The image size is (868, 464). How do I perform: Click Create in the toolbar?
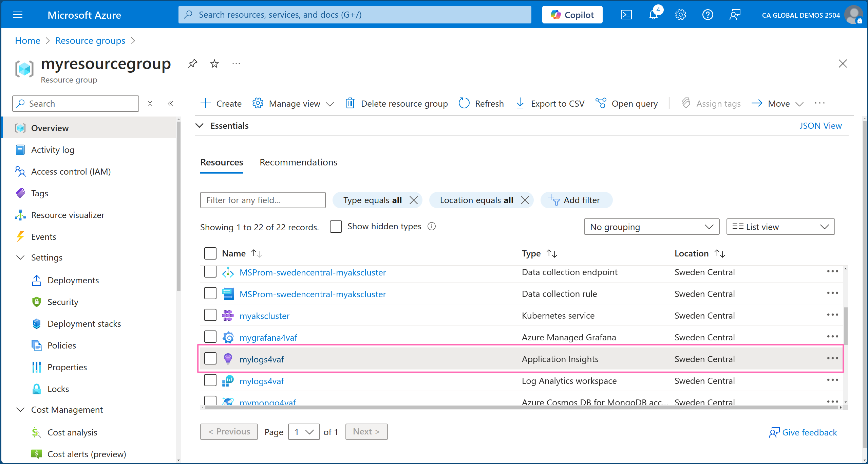click(221, 103)
